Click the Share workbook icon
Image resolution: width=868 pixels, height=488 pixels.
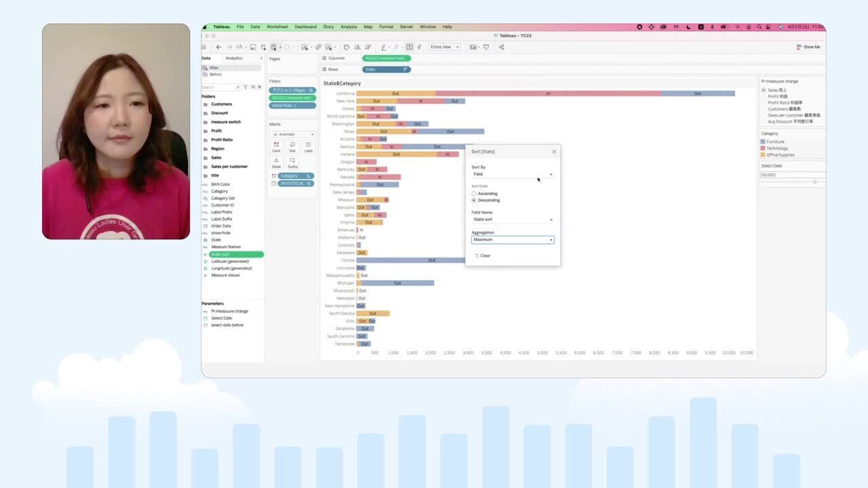click(x=501, y=47)
